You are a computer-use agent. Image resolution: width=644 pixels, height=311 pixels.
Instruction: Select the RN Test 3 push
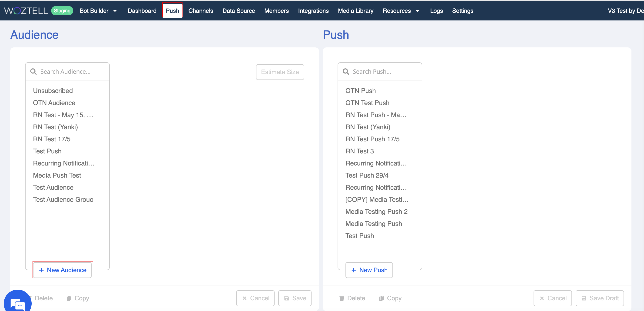359,151
